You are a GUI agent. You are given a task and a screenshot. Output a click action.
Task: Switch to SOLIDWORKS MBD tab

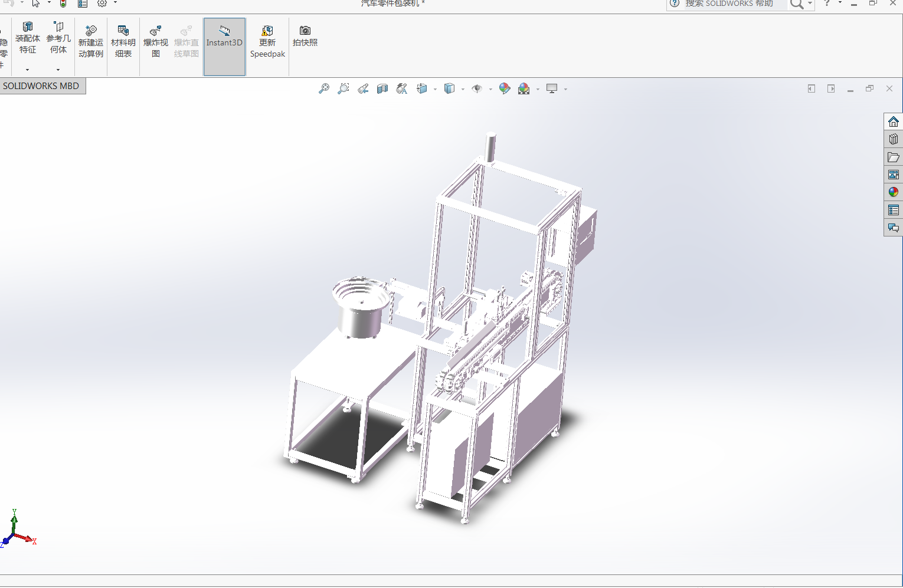pyautogui.click(x=41, y=86)
